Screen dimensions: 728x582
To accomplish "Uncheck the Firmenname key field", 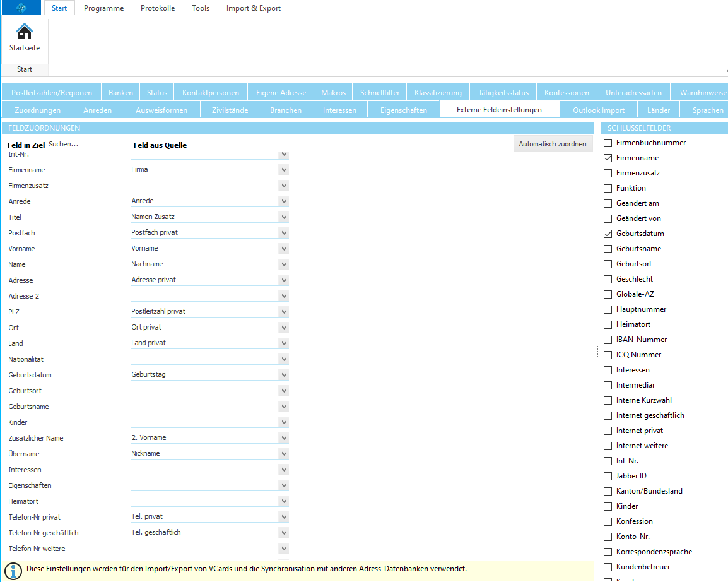I will 608,158.
